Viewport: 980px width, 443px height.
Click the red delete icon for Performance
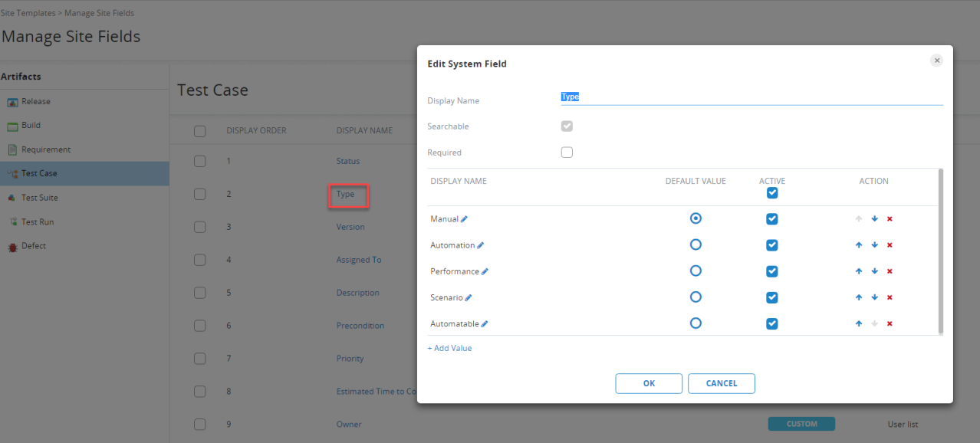[x=890, y=271]
